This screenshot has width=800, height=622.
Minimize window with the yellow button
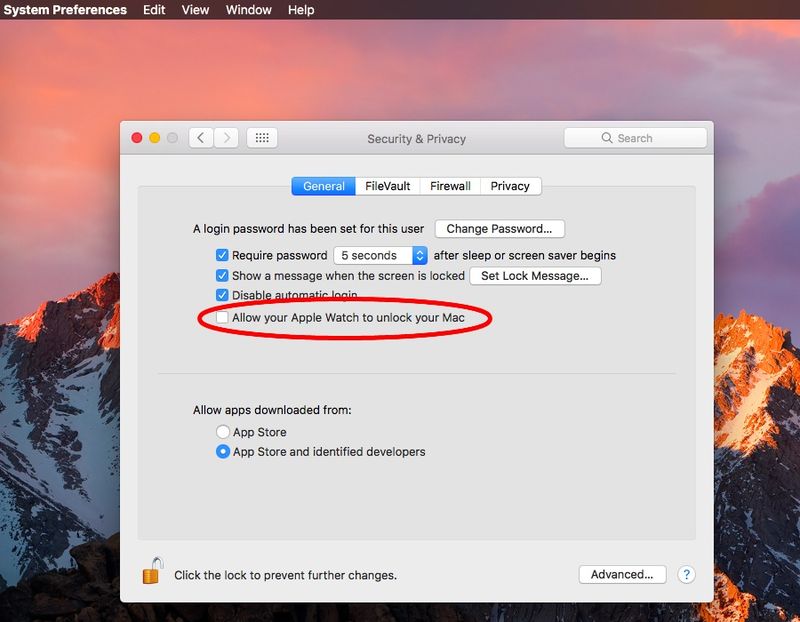pyautogui.click(x=155, y=138)
